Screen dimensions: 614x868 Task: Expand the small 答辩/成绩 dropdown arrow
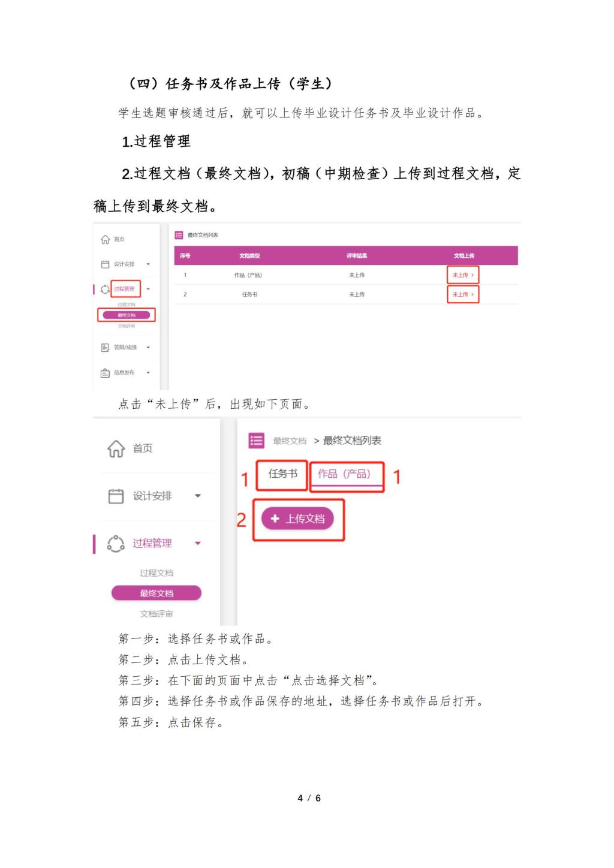point(148,348)
